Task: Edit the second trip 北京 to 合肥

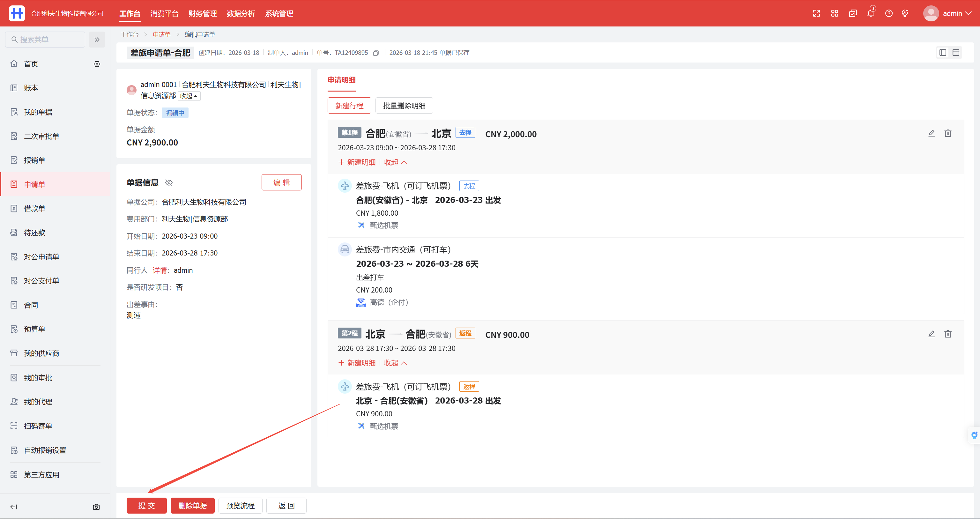Action: [x=931, y=334]
